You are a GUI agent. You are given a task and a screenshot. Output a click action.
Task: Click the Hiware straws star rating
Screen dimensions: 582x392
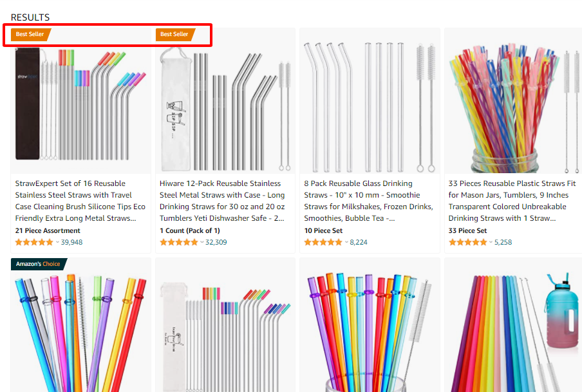tap(178, 243)
